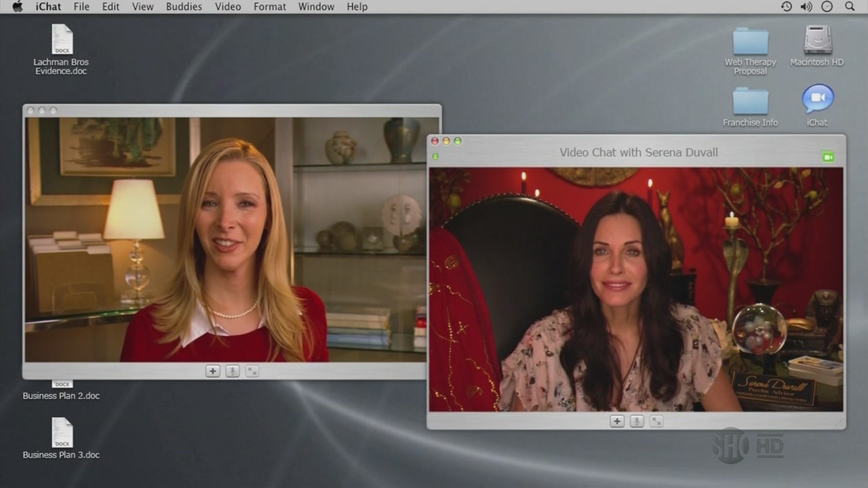
Task: Click the green camera icon in Serena Duvall title bar
Action: click(828, 157)
